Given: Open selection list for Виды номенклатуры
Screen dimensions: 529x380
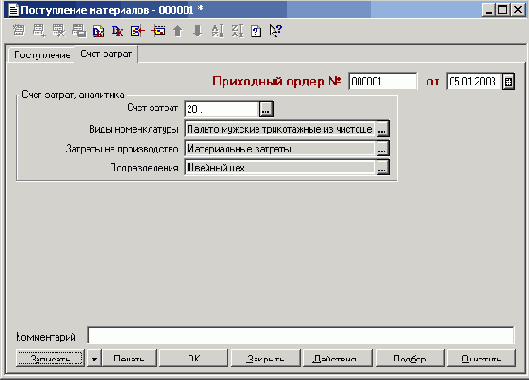Looking at the screenshot, I should (382, 129).
